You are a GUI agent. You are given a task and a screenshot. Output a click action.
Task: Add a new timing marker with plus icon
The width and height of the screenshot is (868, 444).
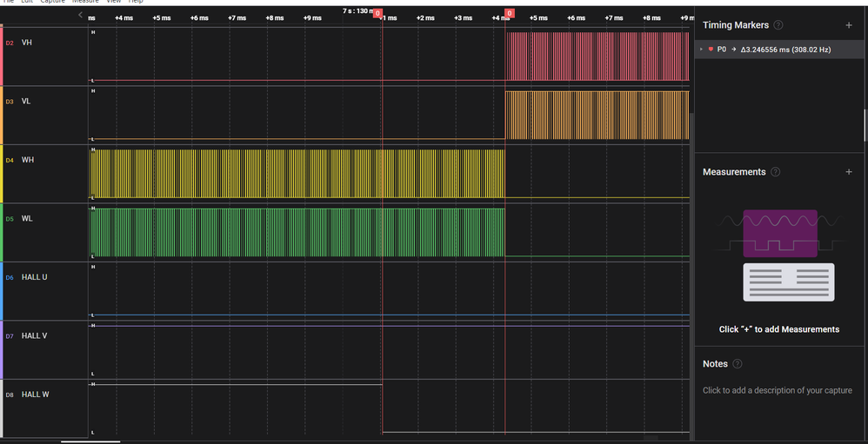[849, 26]
